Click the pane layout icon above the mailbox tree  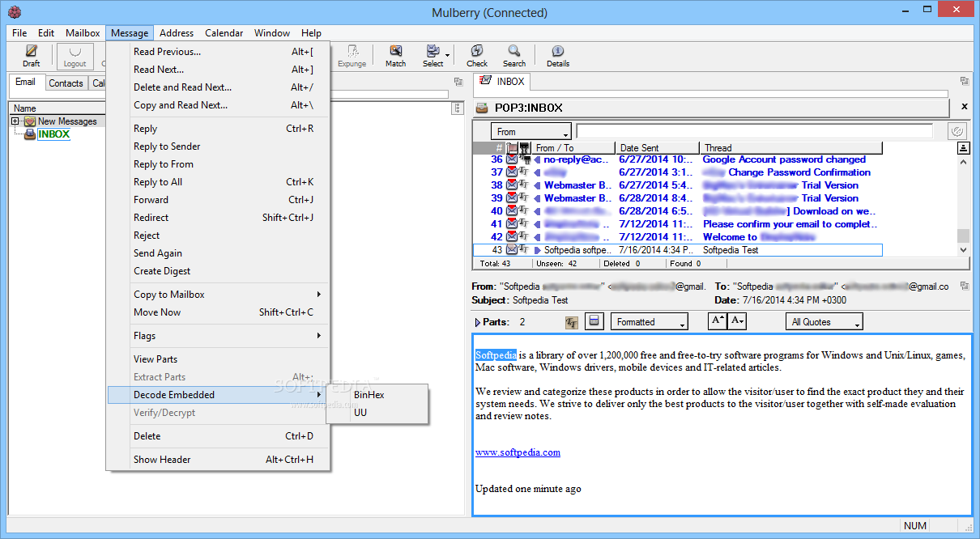458,81
